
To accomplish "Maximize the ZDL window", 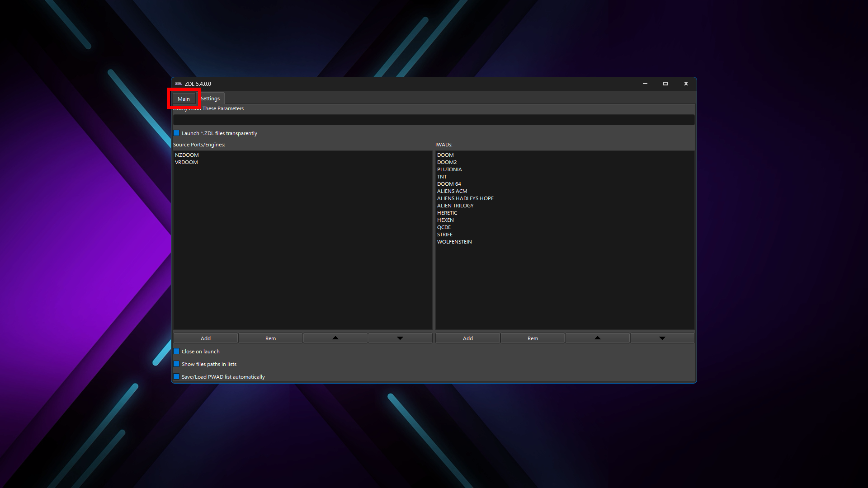I will coord(665,84).
